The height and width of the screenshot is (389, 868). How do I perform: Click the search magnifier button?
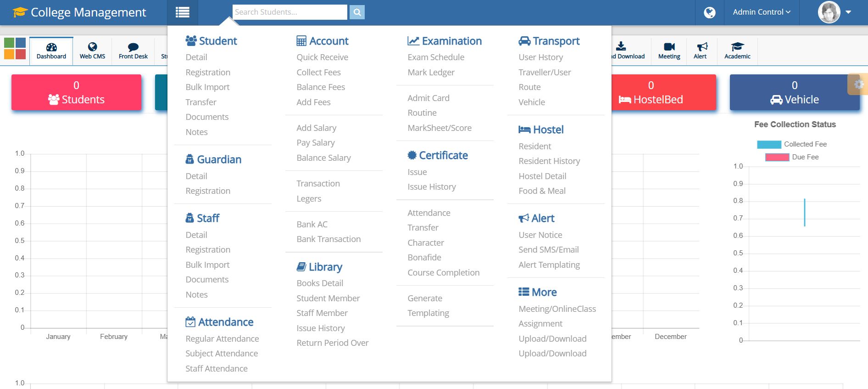click(x=357, y=12)
